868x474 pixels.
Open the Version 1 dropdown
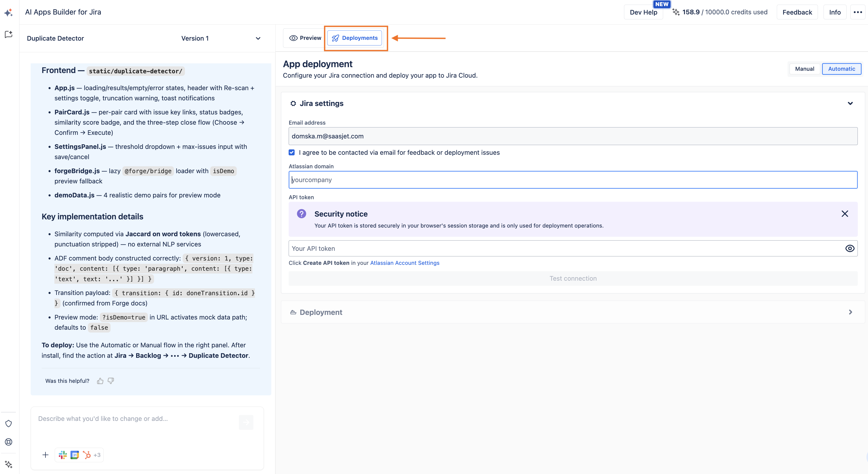[x=221, y=38]
